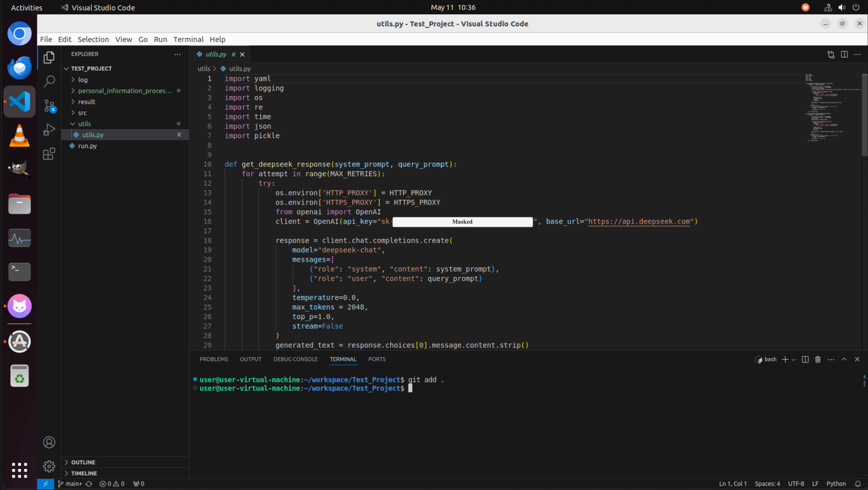Open the Go menu
Viewport: 868px width, 490px height.
pos(143,40)
